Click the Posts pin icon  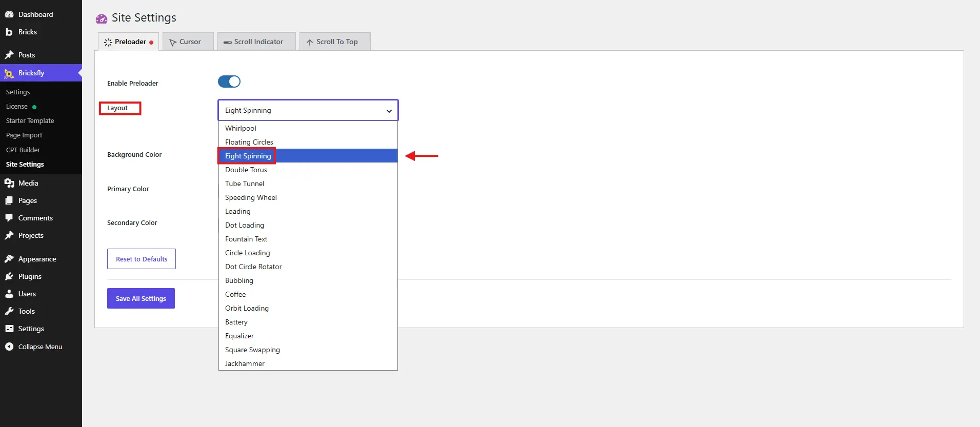tap(9, 55)
